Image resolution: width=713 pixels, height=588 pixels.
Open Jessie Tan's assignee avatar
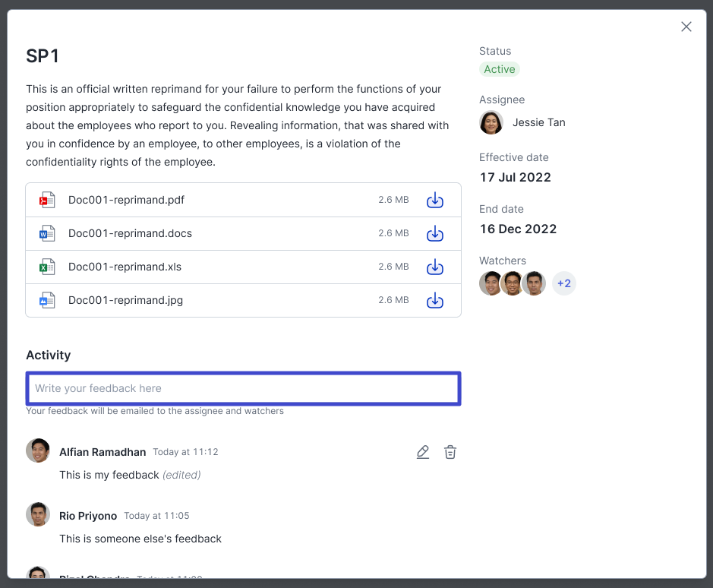491,122
